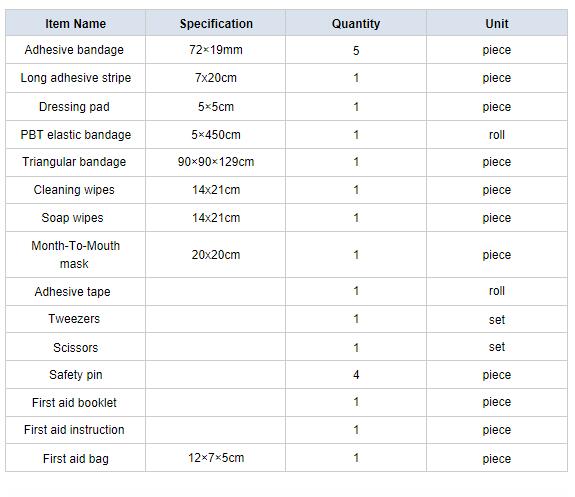The image size is (575, 497).
Task: Select the Unit column header
Action: (x=497, y=23)
